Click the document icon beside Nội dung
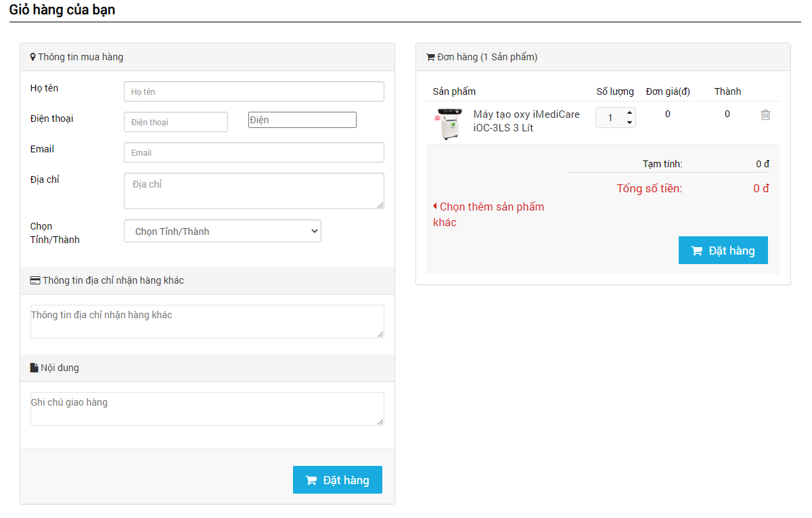Viewport: 812px width, 518px height. (x=35, y=368)
